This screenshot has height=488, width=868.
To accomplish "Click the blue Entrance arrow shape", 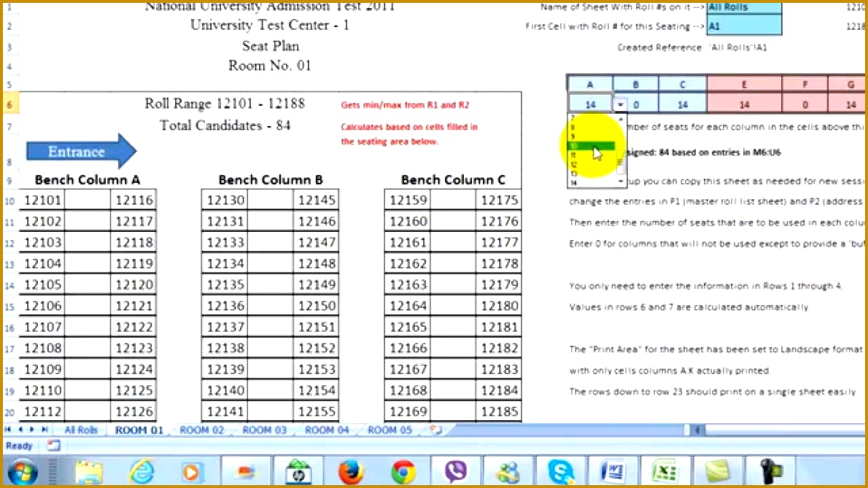I will (80, 151).
